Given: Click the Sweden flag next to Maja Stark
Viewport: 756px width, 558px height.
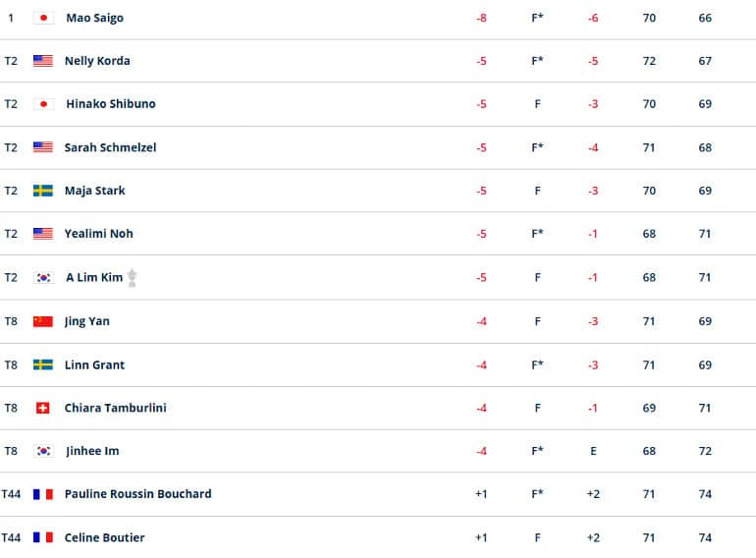Looking at the screenshot, I should point(43,191).
